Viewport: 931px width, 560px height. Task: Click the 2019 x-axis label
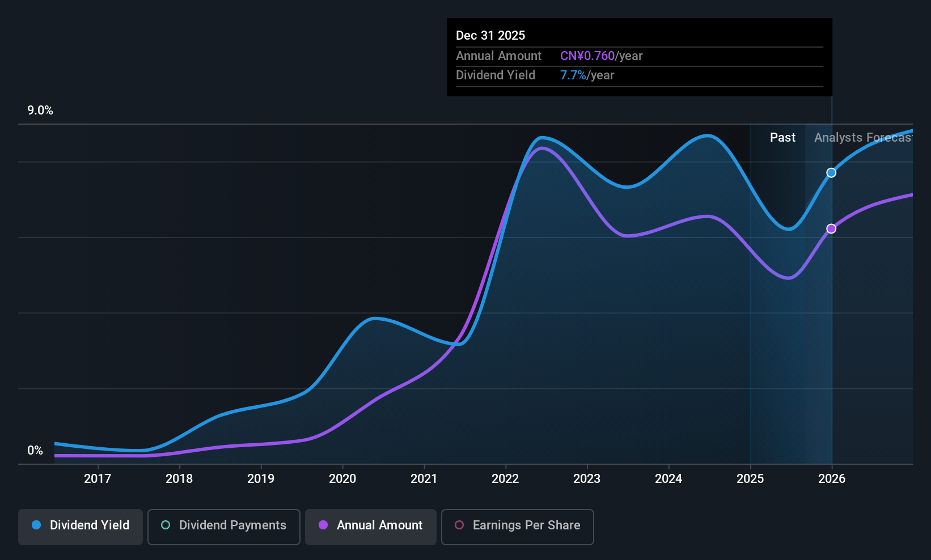click(261, 479)
